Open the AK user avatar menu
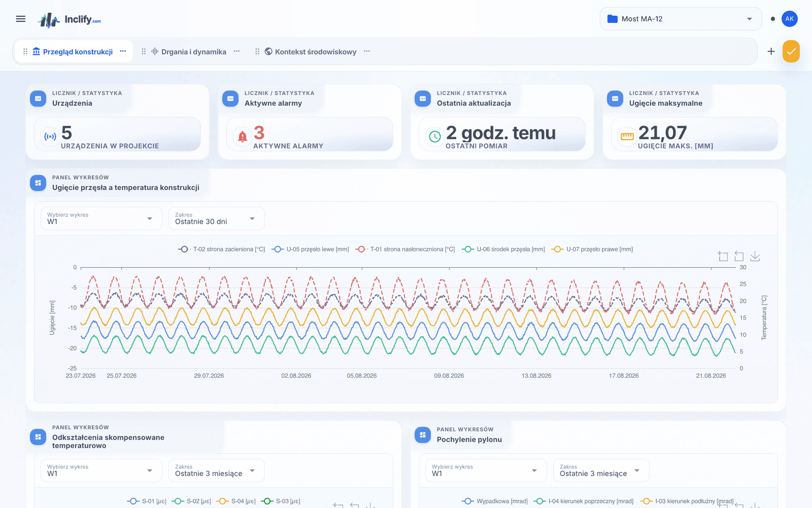Viewport: 812px width, 508px height. (x=789, y=19)
